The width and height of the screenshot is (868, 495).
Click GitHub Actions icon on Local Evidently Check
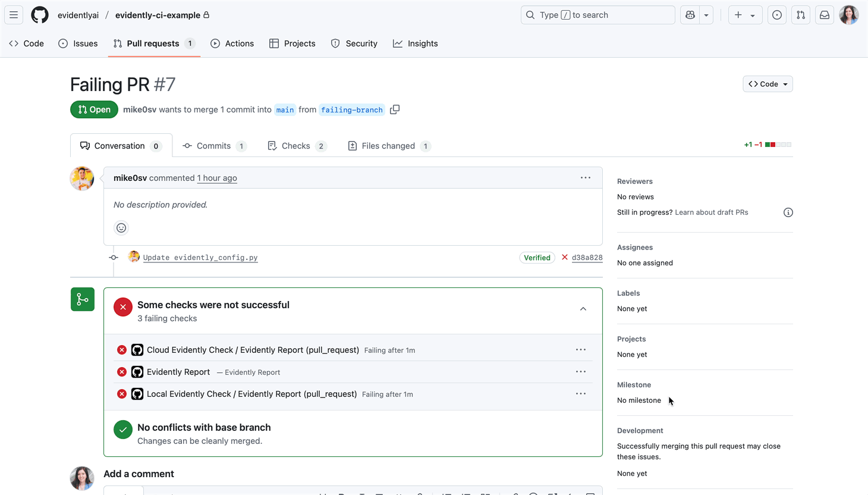pos(137,394)
